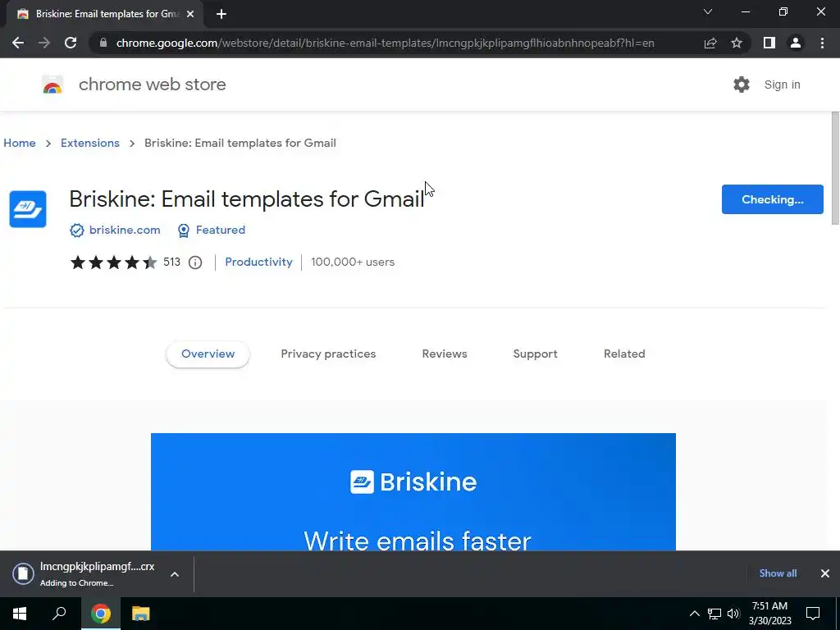Click the Chrome Web Store logo
The width and height of the screenshot is (840, 630).
tap(52, 84)
